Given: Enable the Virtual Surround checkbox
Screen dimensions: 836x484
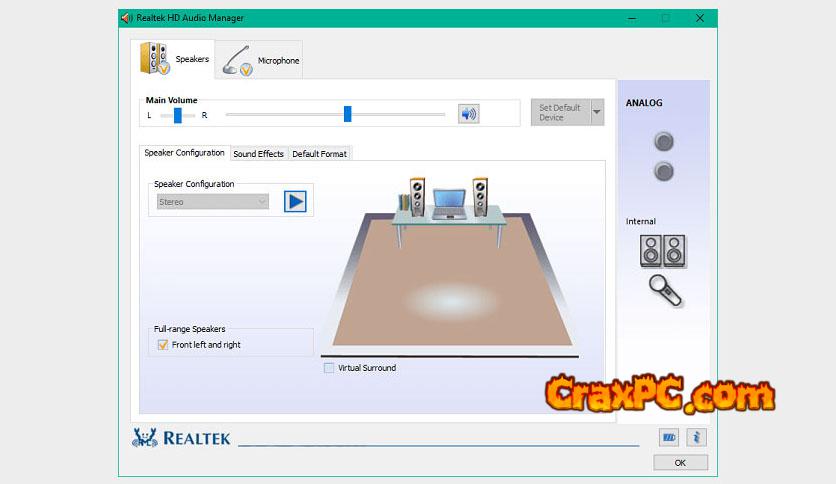Looking at the screenshot, I should 329,368.
